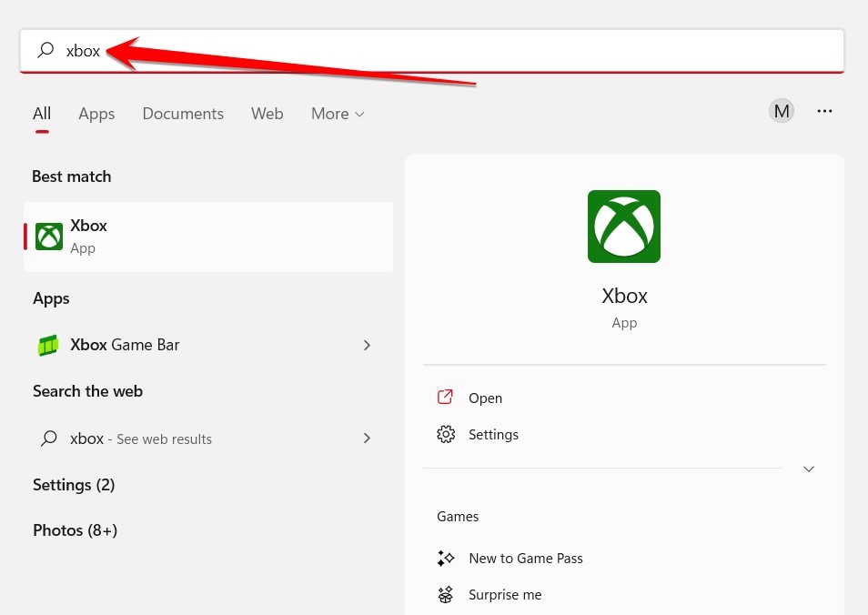Click the Games section label
The height and width of the screenshot is (615, 868).
(458, 517)
